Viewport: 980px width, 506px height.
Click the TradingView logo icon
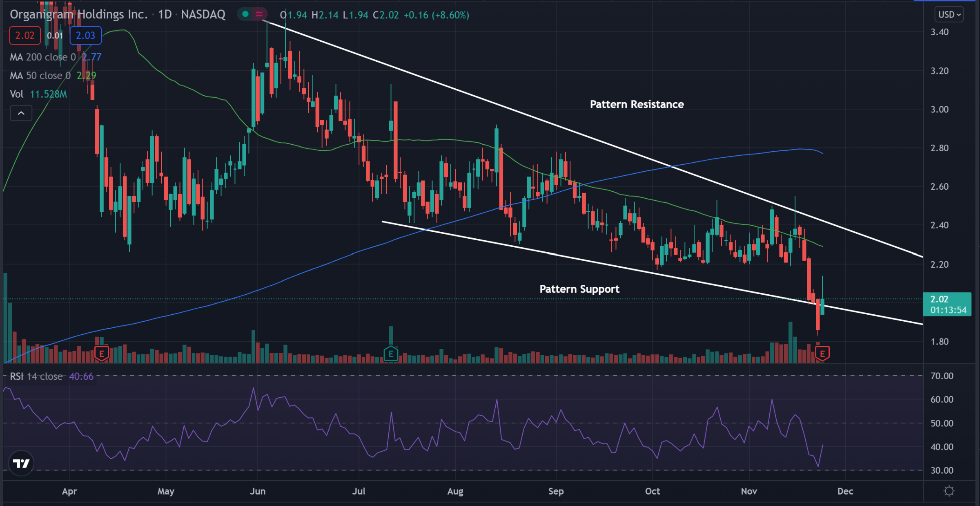point(21,463)
